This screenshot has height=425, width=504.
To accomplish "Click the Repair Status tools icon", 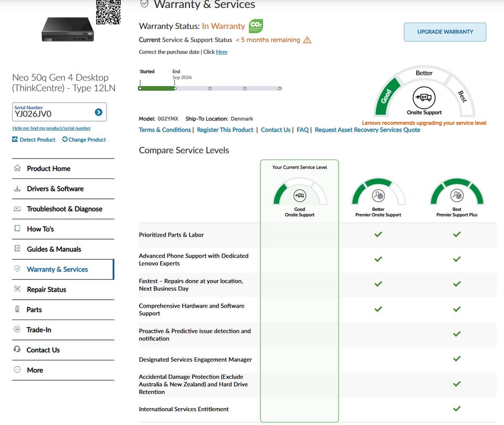I will (x=17, y=289).
